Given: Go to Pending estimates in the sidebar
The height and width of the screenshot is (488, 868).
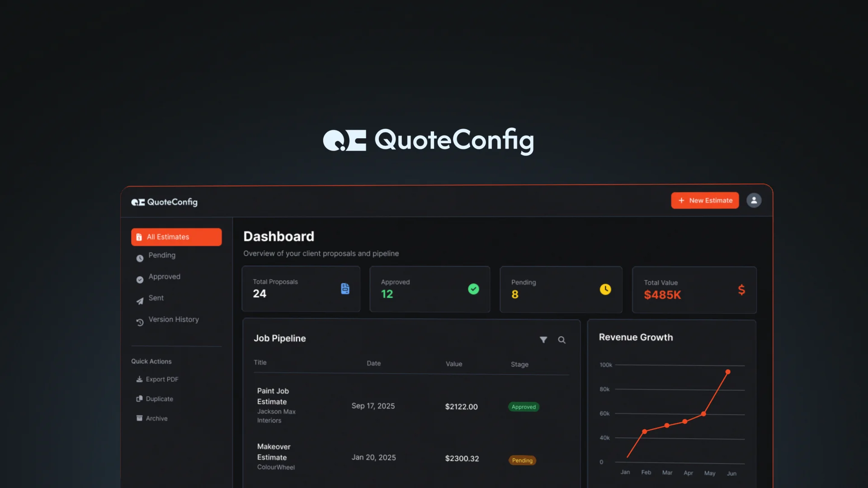Looking at the screenshot, I should tap(161, 255).
